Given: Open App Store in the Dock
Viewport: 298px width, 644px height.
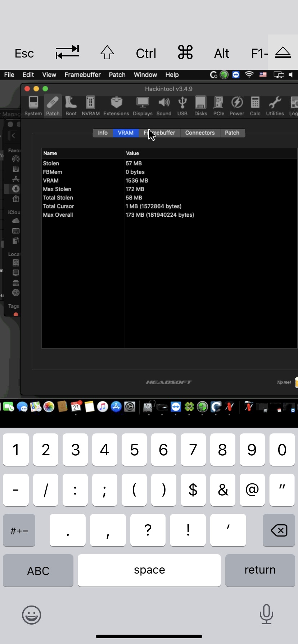Looking at the screenshot, I should (x=116, y=407).
